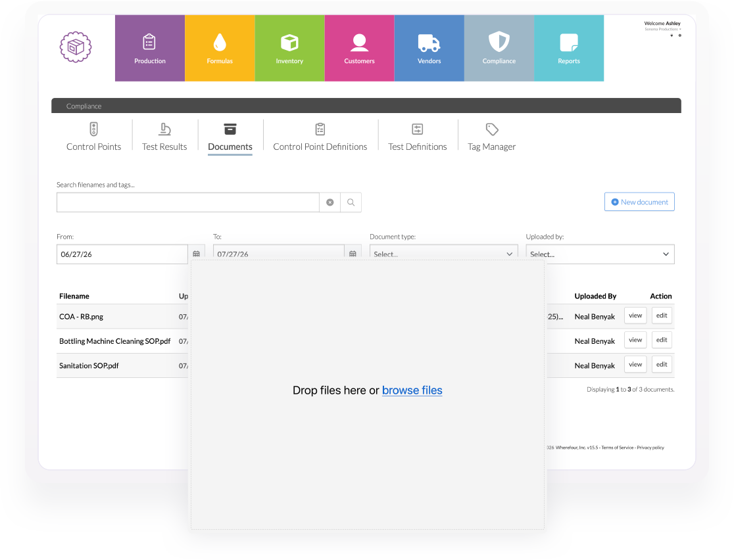734x560 pixels.
Task: Open the Privacy policy footer link
Action: tap(650, 448)
